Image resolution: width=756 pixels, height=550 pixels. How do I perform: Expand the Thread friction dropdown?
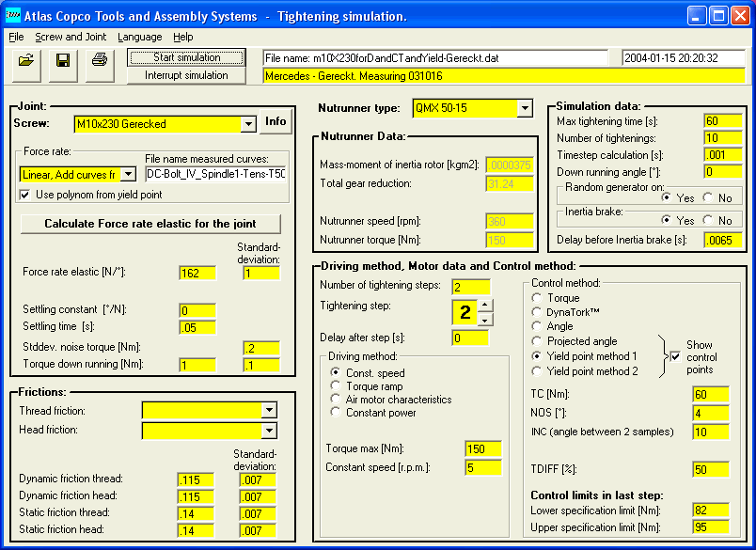coord(269,410)
